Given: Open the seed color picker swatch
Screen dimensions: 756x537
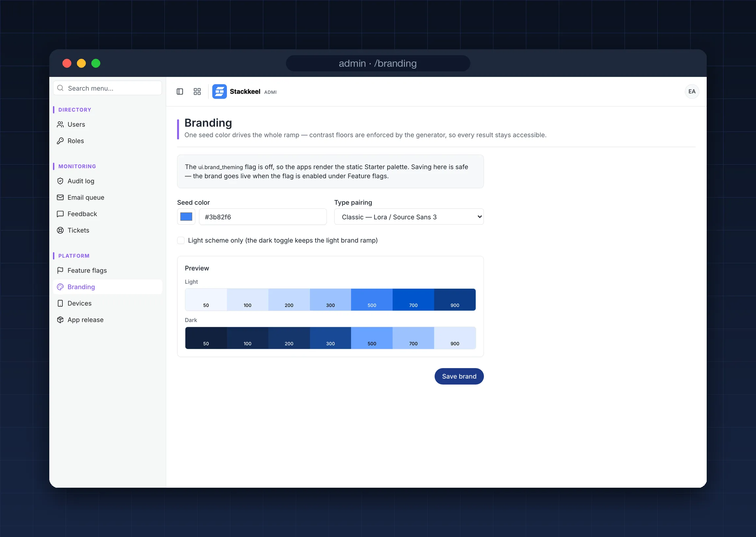Looking at the screenshot, I should (186, 217).
